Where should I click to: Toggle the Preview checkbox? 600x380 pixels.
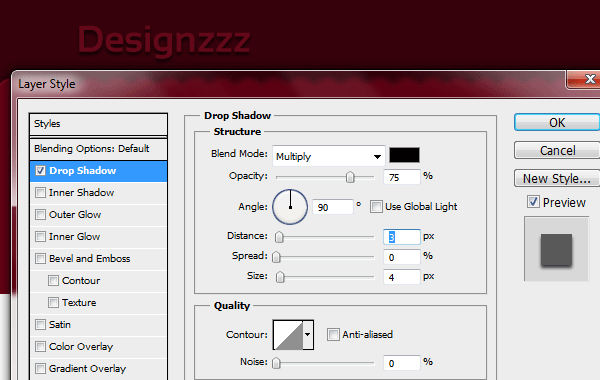click(533, 202)
